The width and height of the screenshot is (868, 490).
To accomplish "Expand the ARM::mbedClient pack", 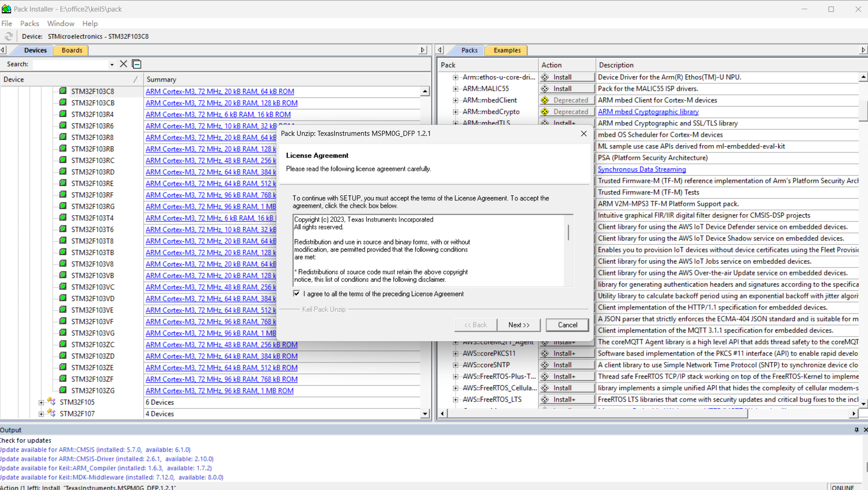I will [455, 100].
